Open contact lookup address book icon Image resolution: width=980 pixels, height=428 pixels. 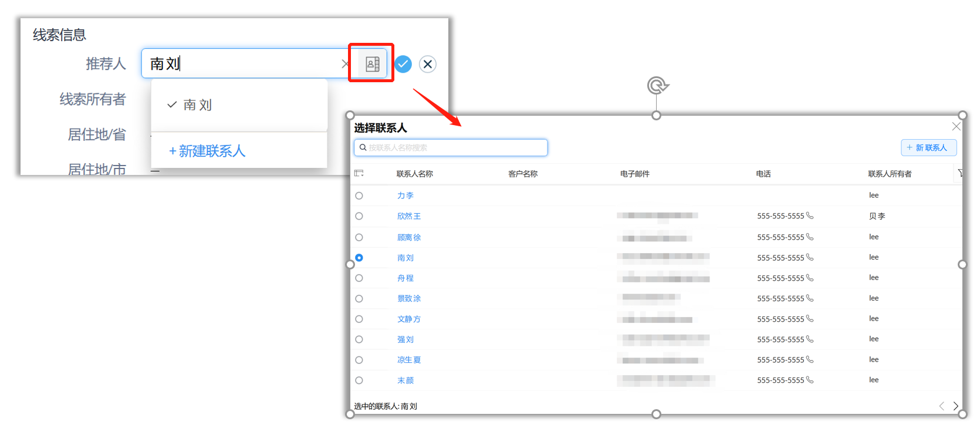(x=372, y=63)
